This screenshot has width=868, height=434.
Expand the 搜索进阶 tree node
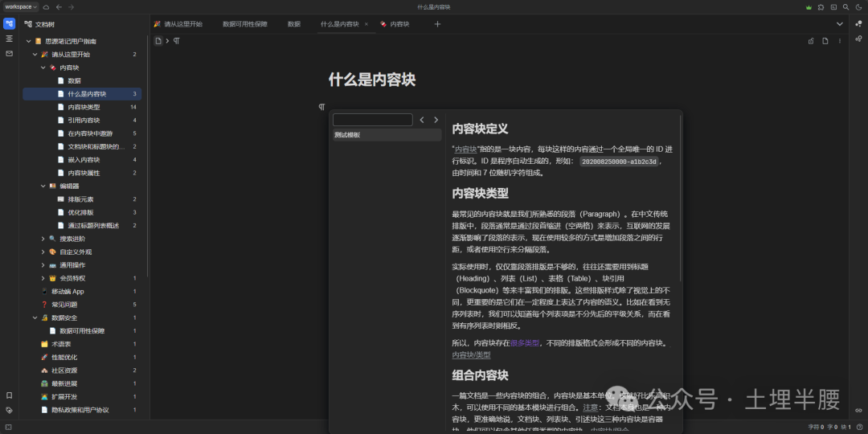point(43,239)
